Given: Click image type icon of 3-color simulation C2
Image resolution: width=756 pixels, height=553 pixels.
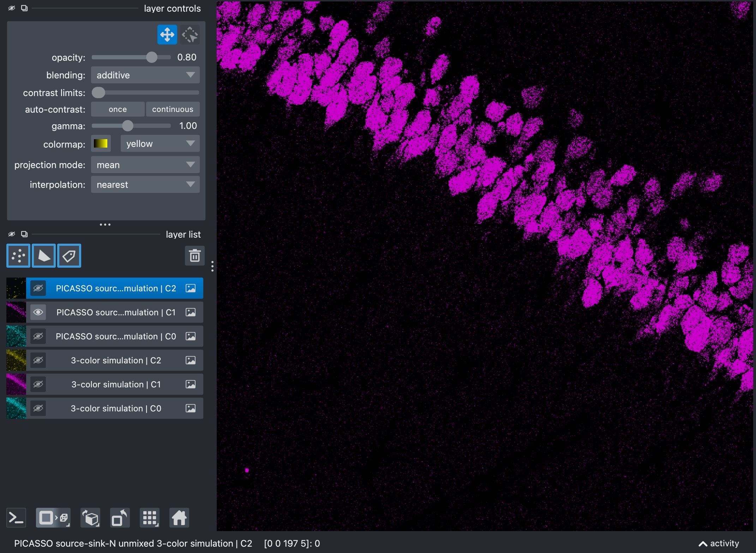Looking at the screenshot, I should [x=191, y=360].
